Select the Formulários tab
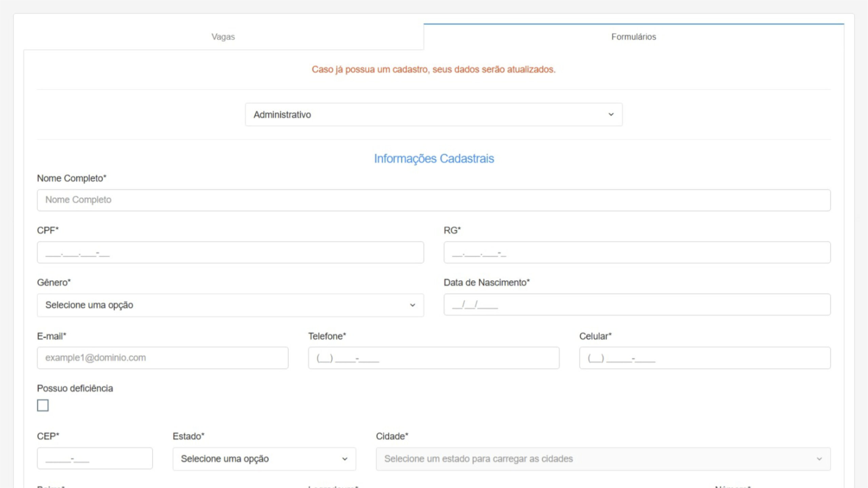Screen dimensions: 868x488 click(633, 37)
